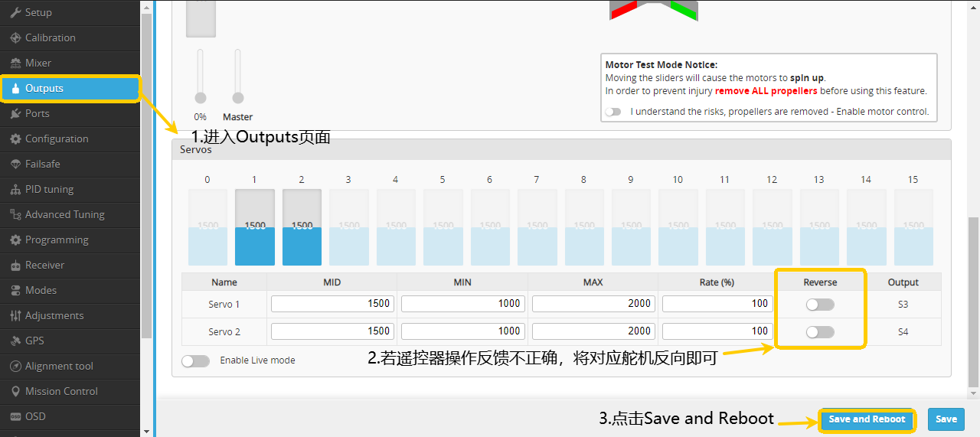Viewport: 980px width, 437px height.
Task: Click the Ports plug icon
Action: click(15, 113)
